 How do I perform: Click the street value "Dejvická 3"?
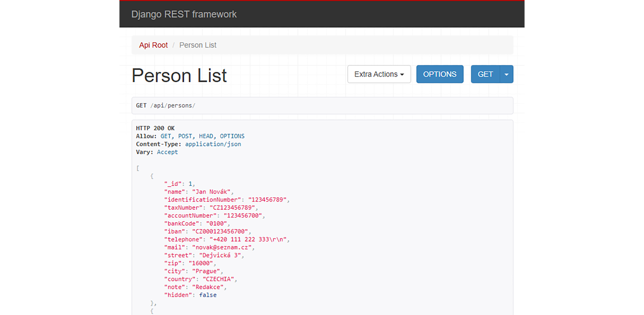[220, 255]
